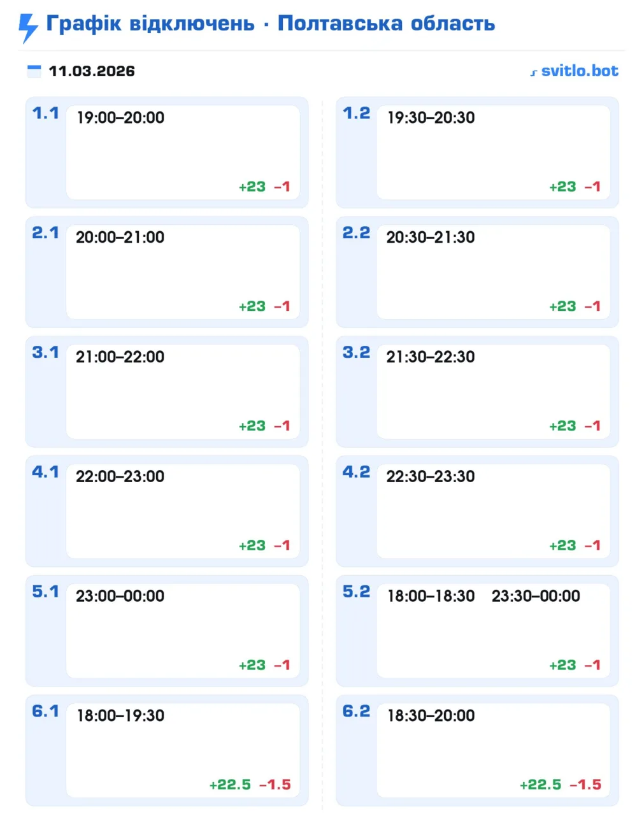The width and height of the screenshot is (644, 828).
Task: Select queue label 3.1
Action: (x=45, y=353)
